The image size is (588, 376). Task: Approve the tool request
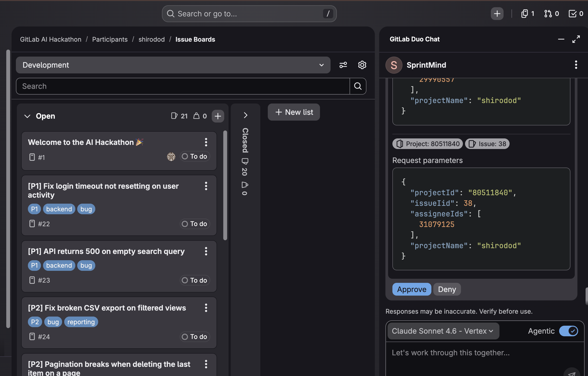coord(411,289)
